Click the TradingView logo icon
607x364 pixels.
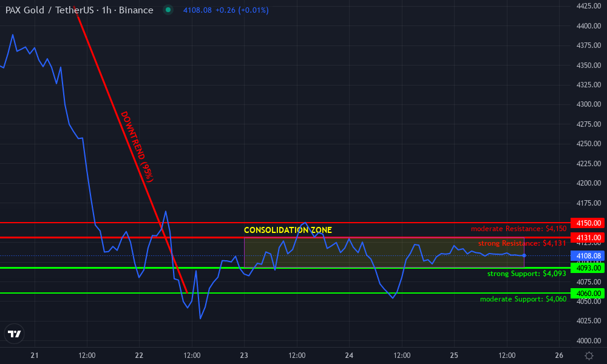click(x=14, y=334)
